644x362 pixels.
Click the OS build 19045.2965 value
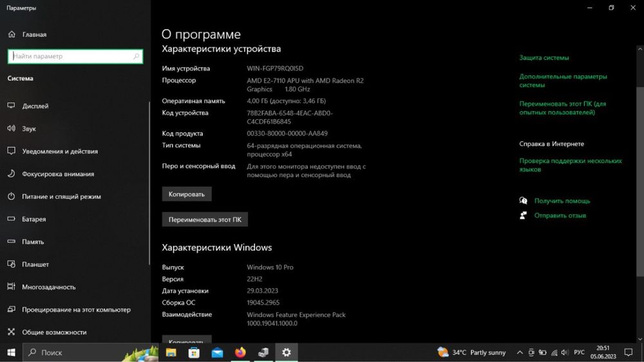(x=263, y=303)
